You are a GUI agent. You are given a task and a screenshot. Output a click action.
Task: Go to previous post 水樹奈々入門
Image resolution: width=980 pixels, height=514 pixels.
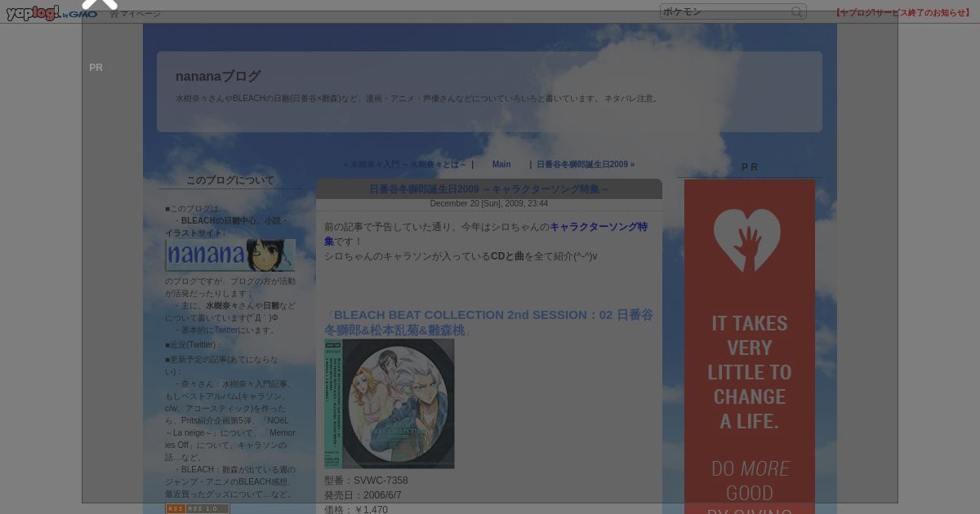pos(405,164)
